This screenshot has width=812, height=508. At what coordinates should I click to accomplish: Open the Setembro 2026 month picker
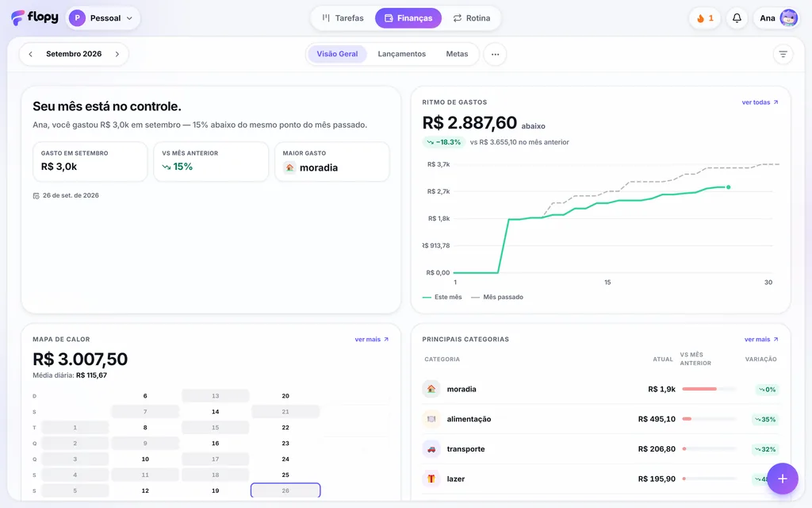coord(74,54)
